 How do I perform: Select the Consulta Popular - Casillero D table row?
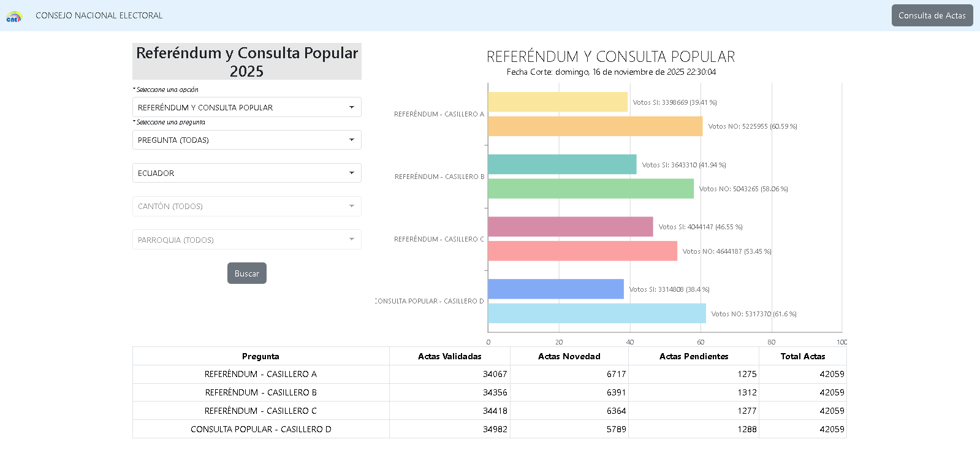pos(260,429)
